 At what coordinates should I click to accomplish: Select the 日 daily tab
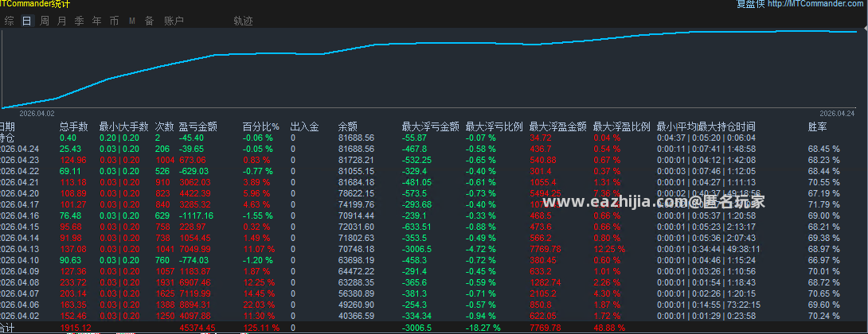(27, 21)
